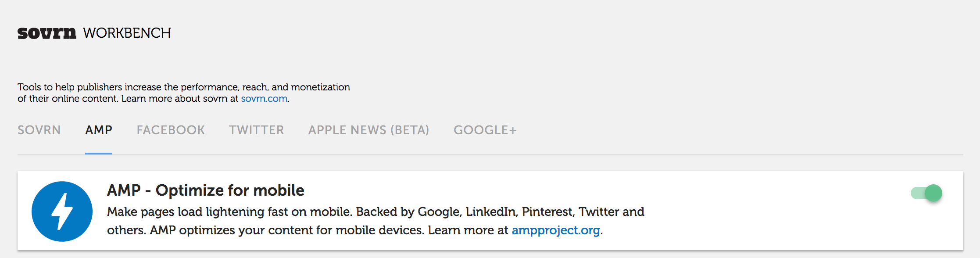
Task: Click the AMP description paragraph about mobile pages
Action: (x=376, y=221)
